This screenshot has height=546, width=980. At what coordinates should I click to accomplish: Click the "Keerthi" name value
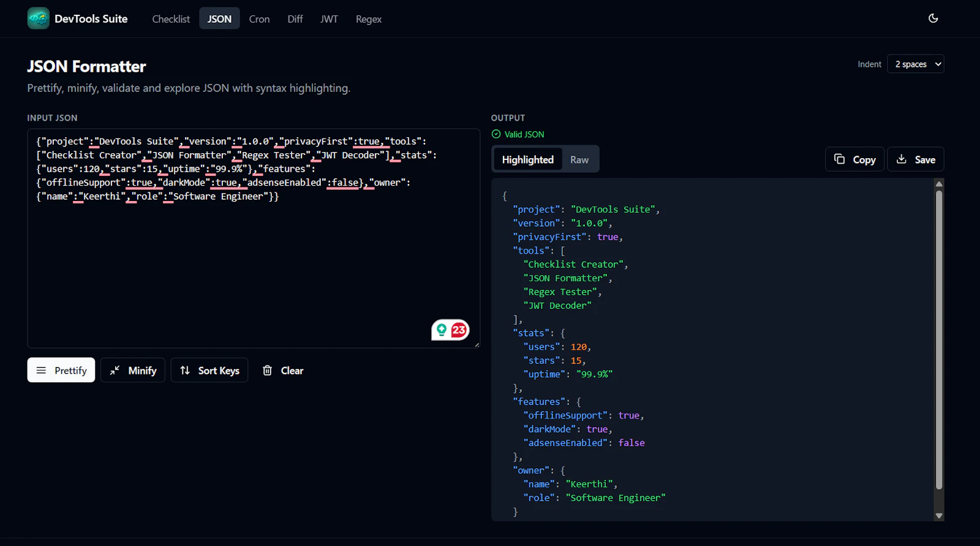pos(589,484)
